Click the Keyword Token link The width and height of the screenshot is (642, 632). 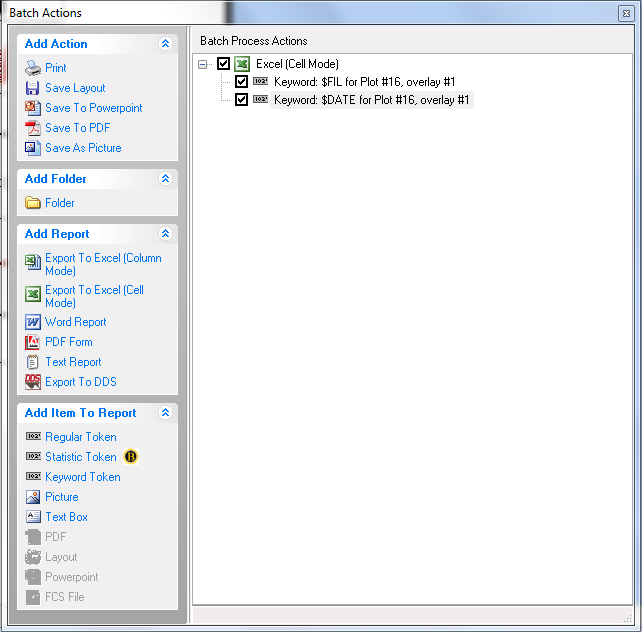[x=83, y=477]
